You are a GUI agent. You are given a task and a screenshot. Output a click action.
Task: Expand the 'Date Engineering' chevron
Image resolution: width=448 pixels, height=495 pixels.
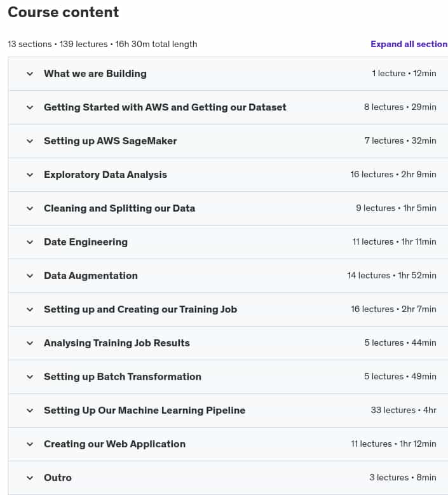(30, 242)
